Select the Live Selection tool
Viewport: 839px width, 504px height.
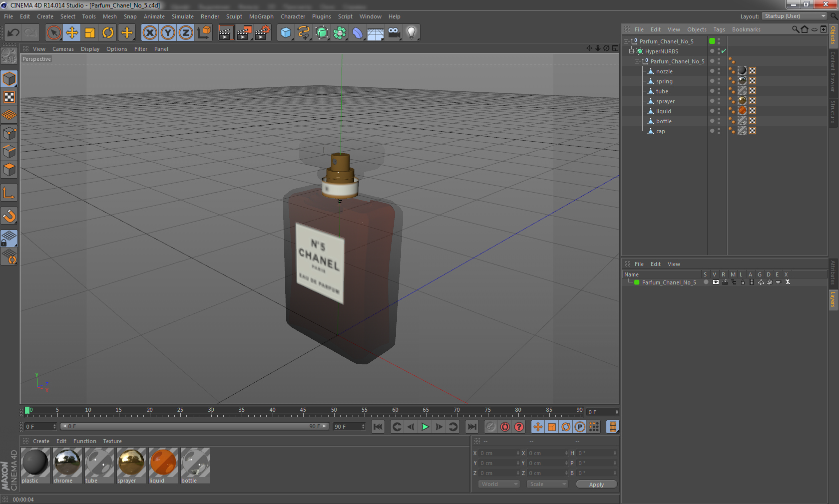53,33
